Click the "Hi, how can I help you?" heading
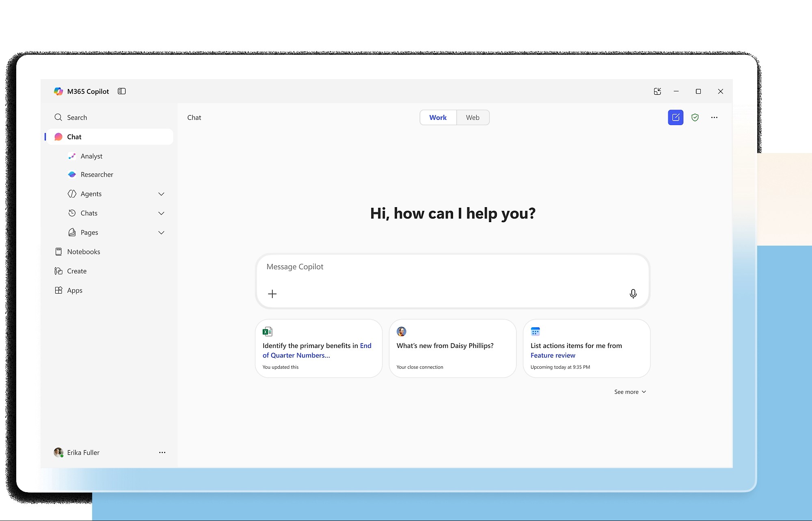812x521 pixels. [453, 214]
